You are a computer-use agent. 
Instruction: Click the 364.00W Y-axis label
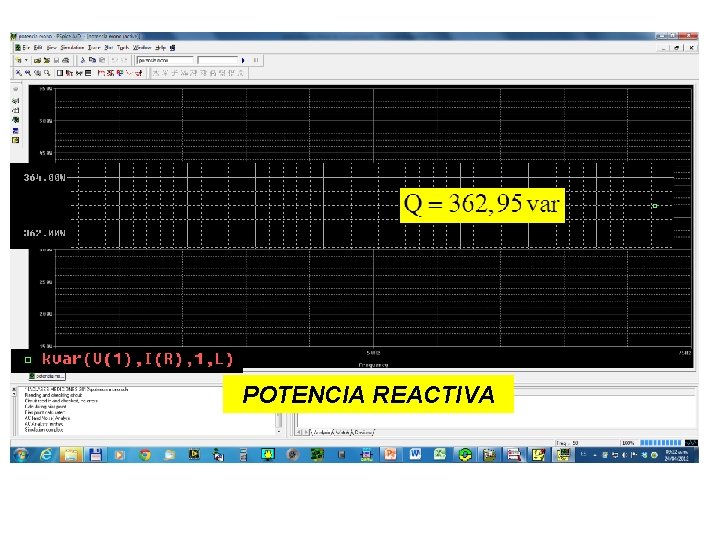[x=45, y=178]
